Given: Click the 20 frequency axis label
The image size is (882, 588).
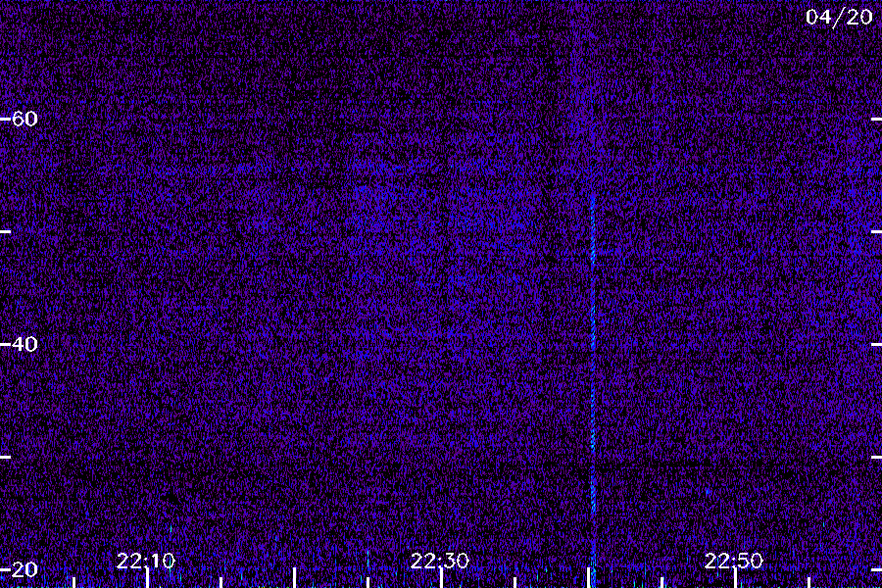Looking at the screenshot, I should click(24, 569).
